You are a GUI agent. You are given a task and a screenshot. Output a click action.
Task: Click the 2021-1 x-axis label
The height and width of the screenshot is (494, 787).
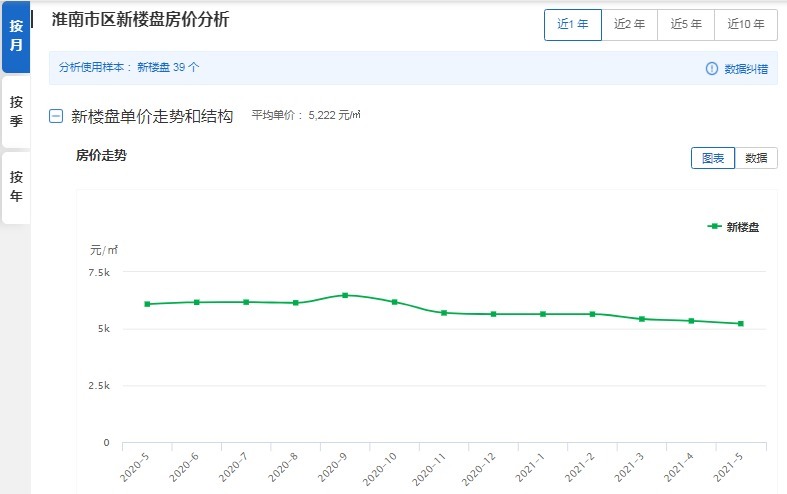pyautogui.click(x=530, y=467)
